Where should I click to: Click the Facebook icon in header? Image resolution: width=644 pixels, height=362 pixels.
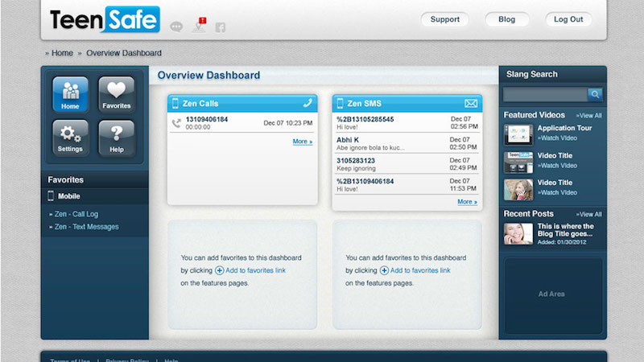(220, 27)
